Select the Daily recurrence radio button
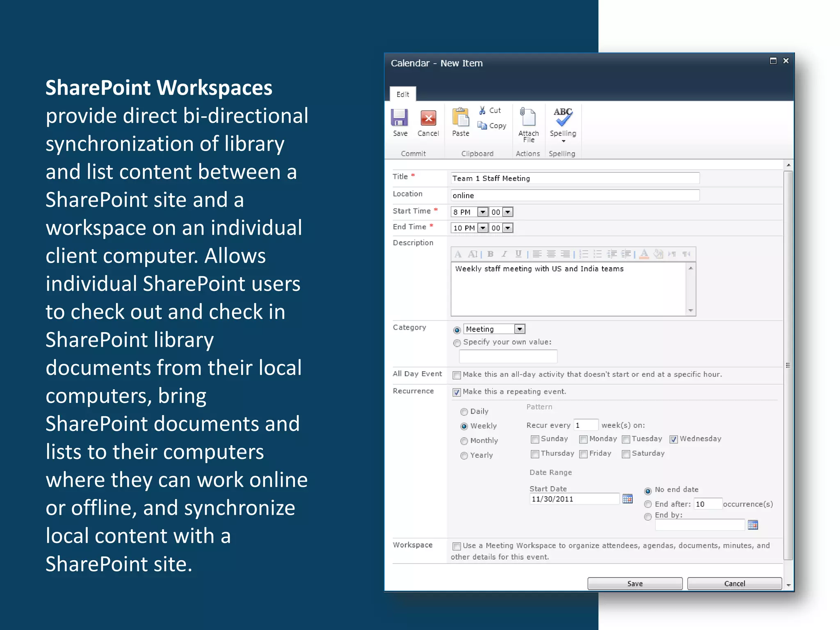This screenshot has width=840, height=630. [x=464, y=412]
